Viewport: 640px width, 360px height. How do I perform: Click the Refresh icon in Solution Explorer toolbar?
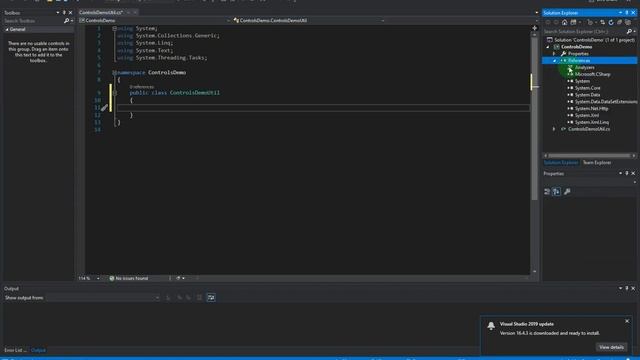click(x=611, y=22)
